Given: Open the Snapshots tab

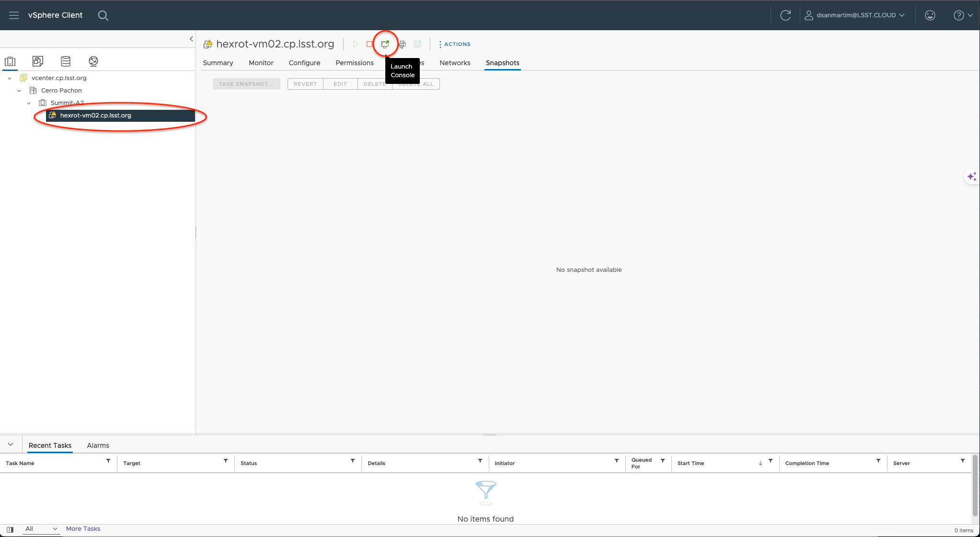Looking at the screenshot, I should [x=503, y=63].
